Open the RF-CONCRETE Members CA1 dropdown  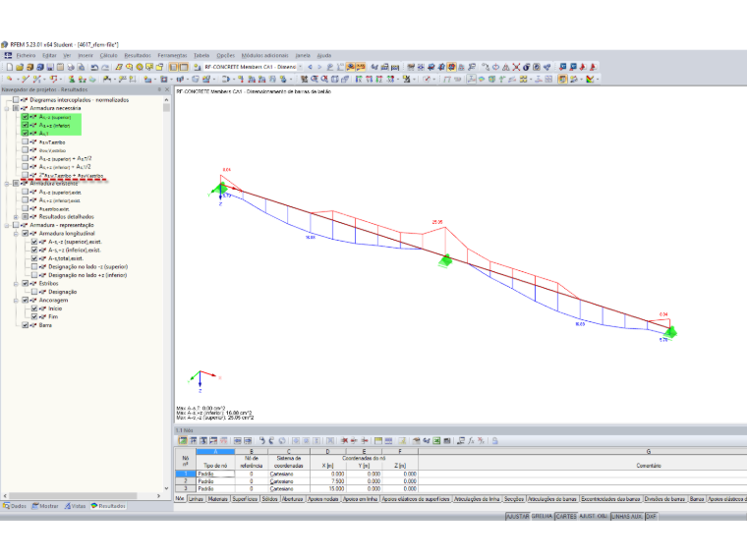(x=300, y=67)
